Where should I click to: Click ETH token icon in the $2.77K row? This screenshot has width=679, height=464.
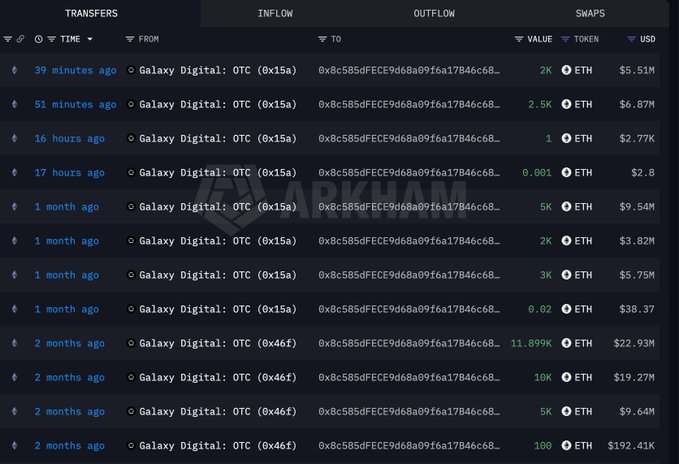pos(566,139)
